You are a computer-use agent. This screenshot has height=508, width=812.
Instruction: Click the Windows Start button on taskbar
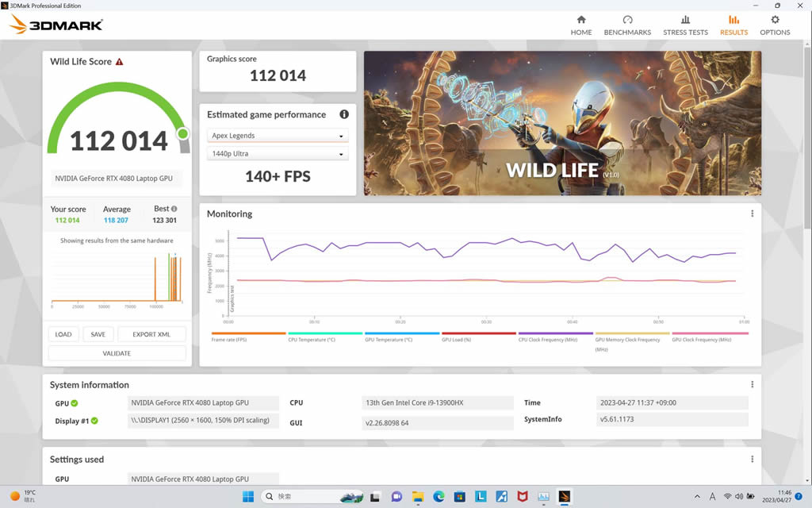(x=248, y=497)
